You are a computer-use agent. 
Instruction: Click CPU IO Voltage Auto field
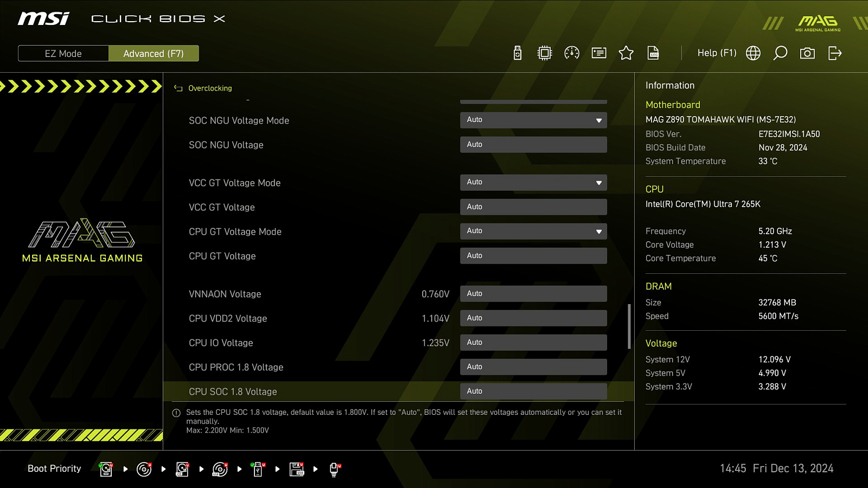(x=533, y=343)
